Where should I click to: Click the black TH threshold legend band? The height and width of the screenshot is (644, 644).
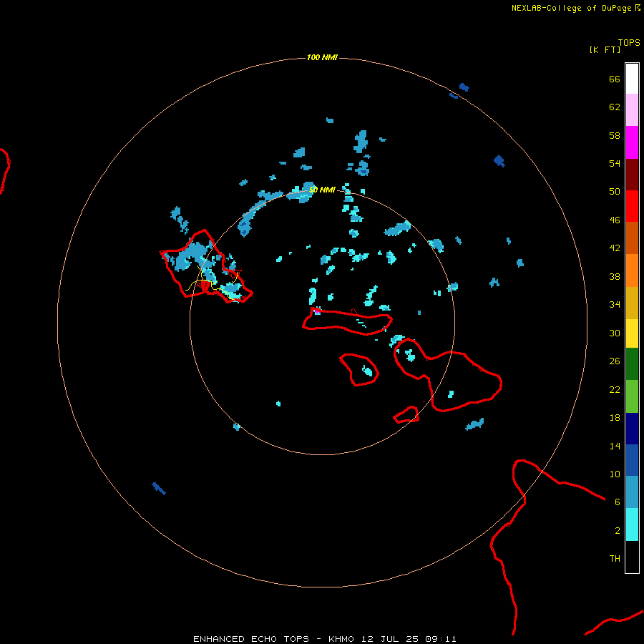[632, 557]
